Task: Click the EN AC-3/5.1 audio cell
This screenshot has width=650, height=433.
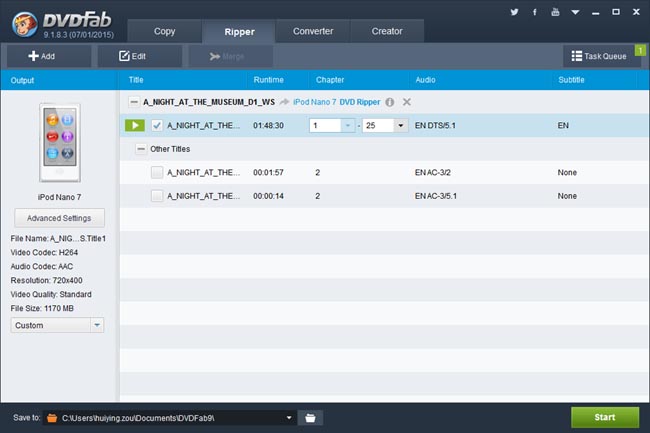Action: [435, 196]
